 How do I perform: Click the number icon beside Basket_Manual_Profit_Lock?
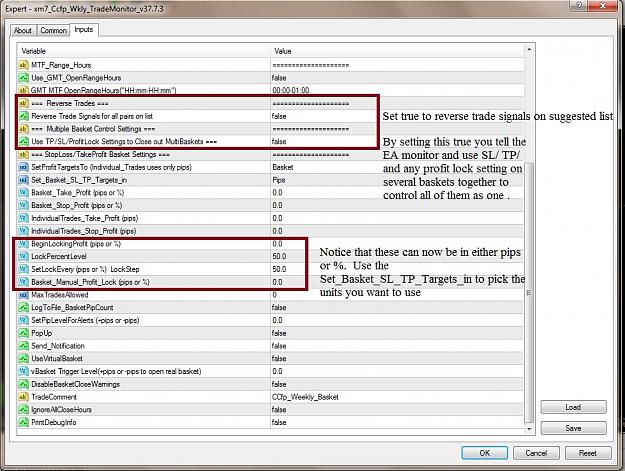point(24,282)
